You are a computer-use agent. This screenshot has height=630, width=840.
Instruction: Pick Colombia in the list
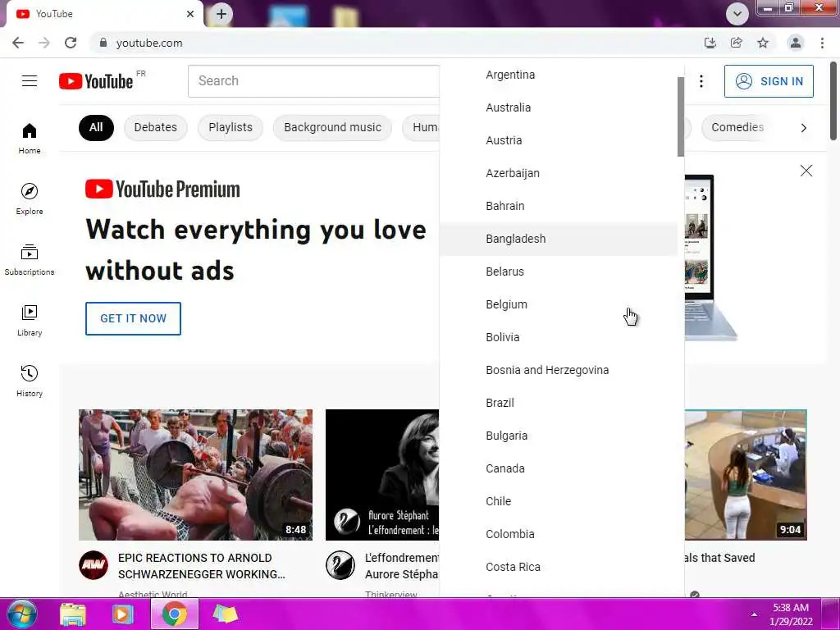[558, 534]
